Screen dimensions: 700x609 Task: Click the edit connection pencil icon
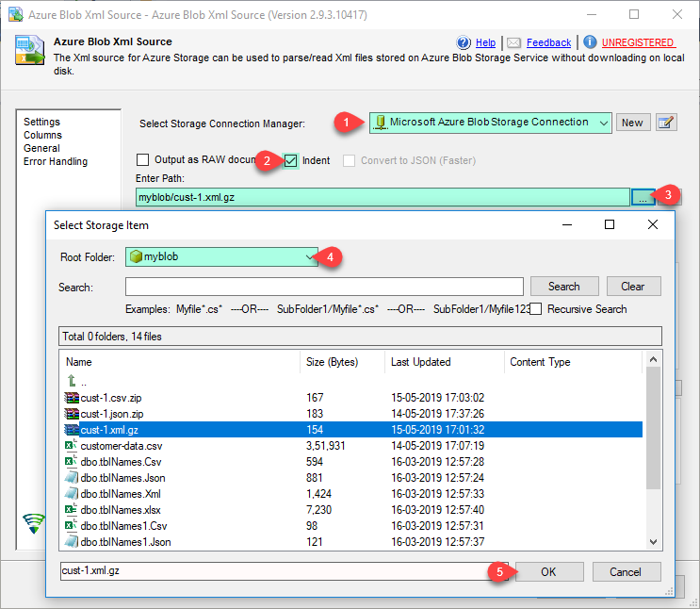click(x=666, y=123)
